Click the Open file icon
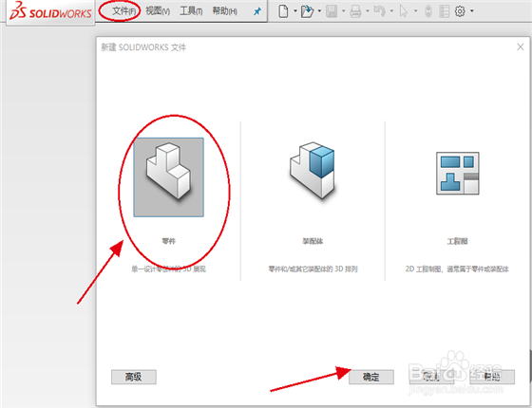 308,11
